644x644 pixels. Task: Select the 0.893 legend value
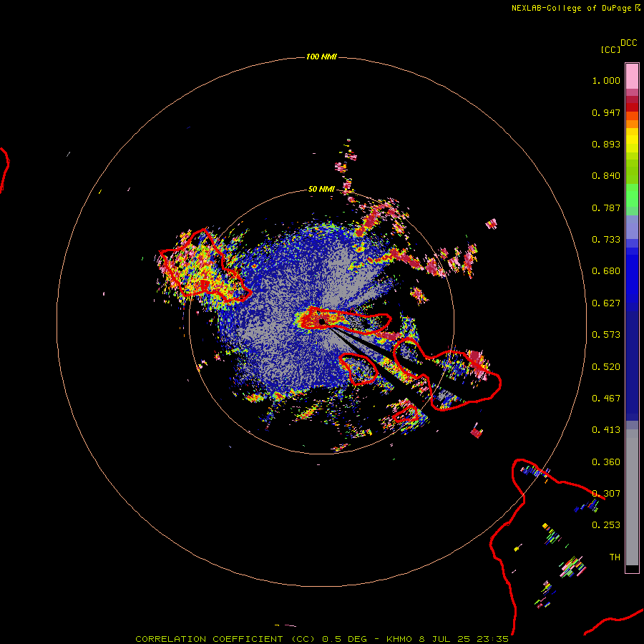(606, 144)
